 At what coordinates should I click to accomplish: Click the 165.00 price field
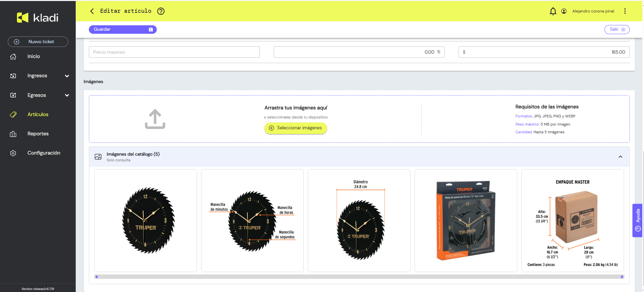[x=544, y=52]
